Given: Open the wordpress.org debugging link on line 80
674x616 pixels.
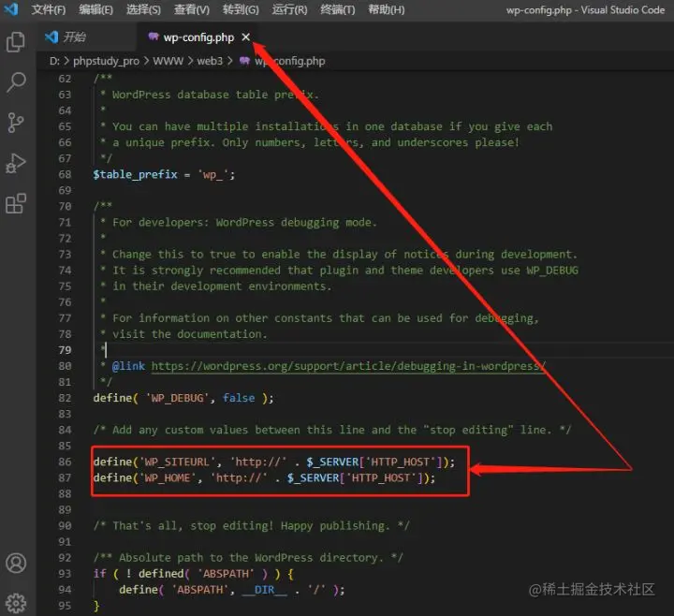Looking at the screenshot, I should coord(348,366).
